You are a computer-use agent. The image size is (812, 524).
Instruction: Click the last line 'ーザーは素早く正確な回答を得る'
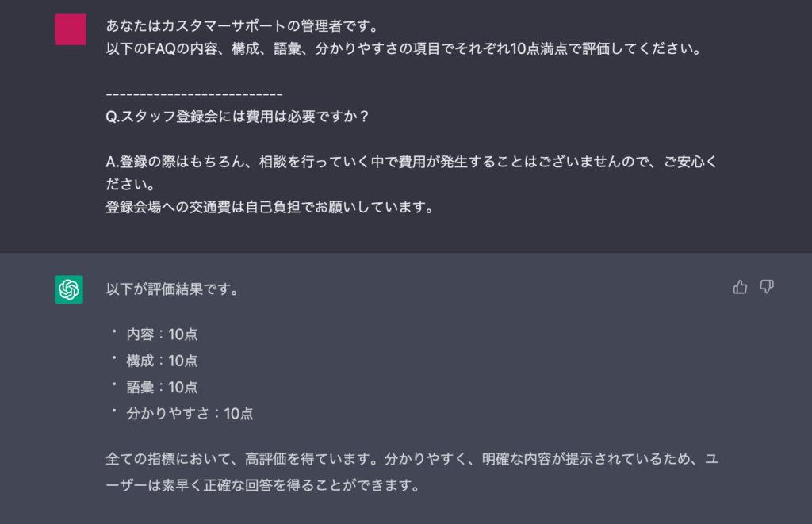[263, 486]
